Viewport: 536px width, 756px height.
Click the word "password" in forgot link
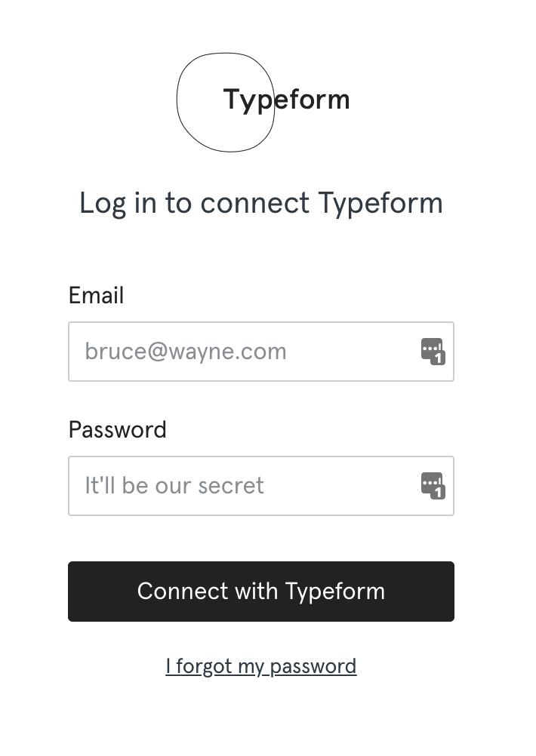(x=313, y=667)
